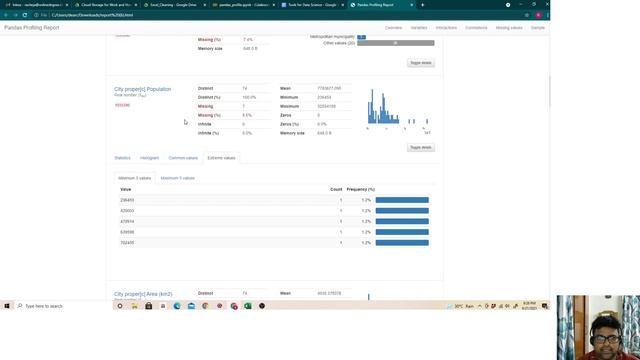The image size is (640, 360).
Task: Close the Cloud Storage for Work tab
Action: (x=136, y=5)
